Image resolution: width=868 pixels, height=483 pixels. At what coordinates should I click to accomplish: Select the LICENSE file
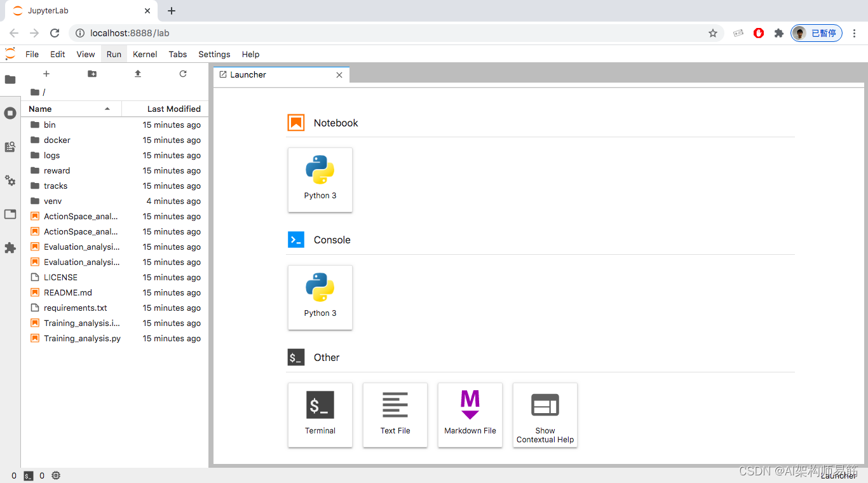[115, 277]
